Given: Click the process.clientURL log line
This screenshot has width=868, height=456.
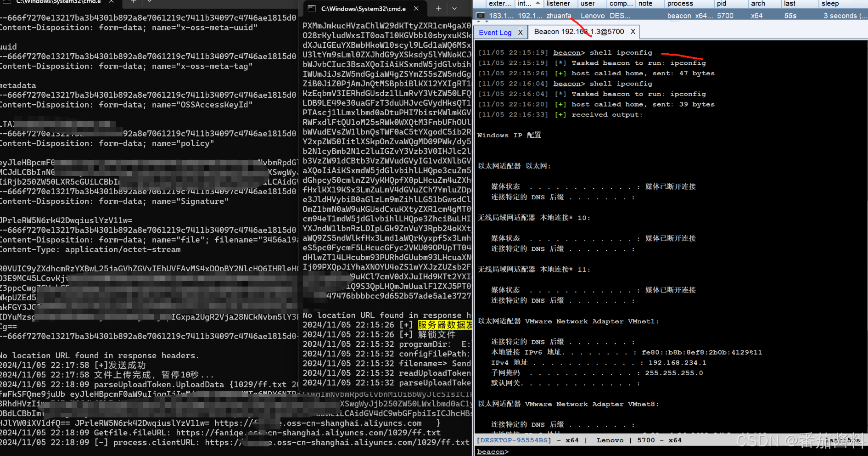Looking at the screenshot, I should tap(235, 442).
